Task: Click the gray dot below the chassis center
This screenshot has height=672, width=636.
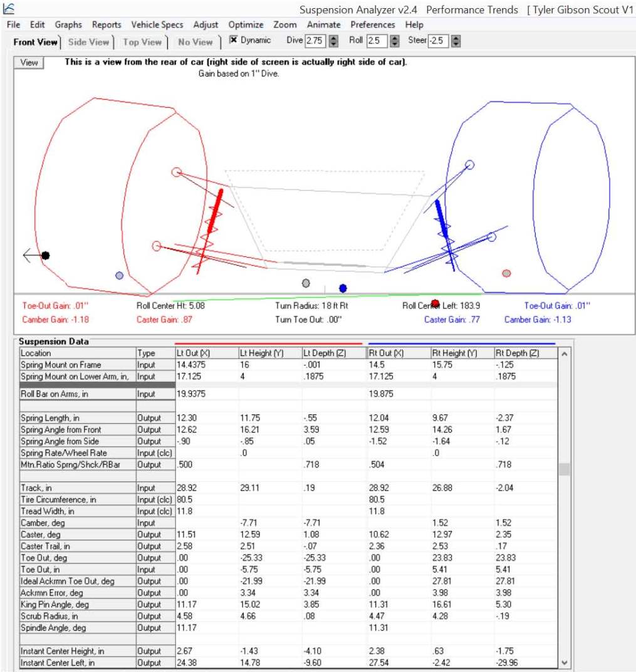Action: pyautogui.click(x=306, y=283)
